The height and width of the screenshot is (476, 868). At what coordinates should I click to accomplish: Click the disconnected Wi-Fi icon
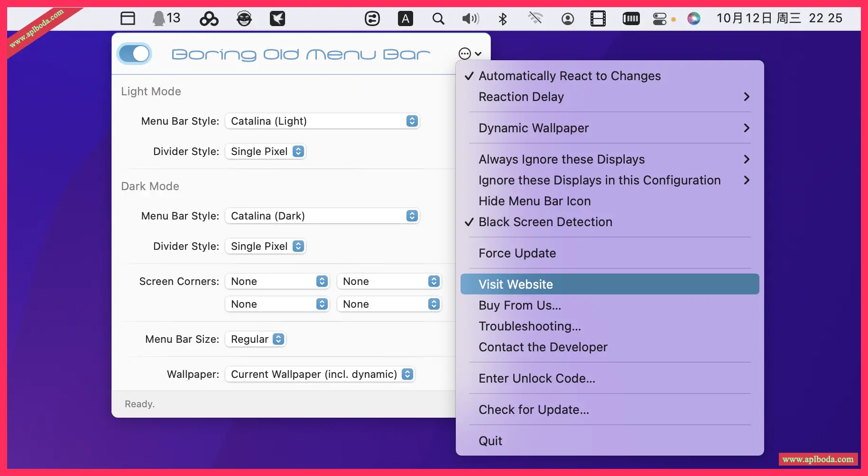click(x=536, y=18)
